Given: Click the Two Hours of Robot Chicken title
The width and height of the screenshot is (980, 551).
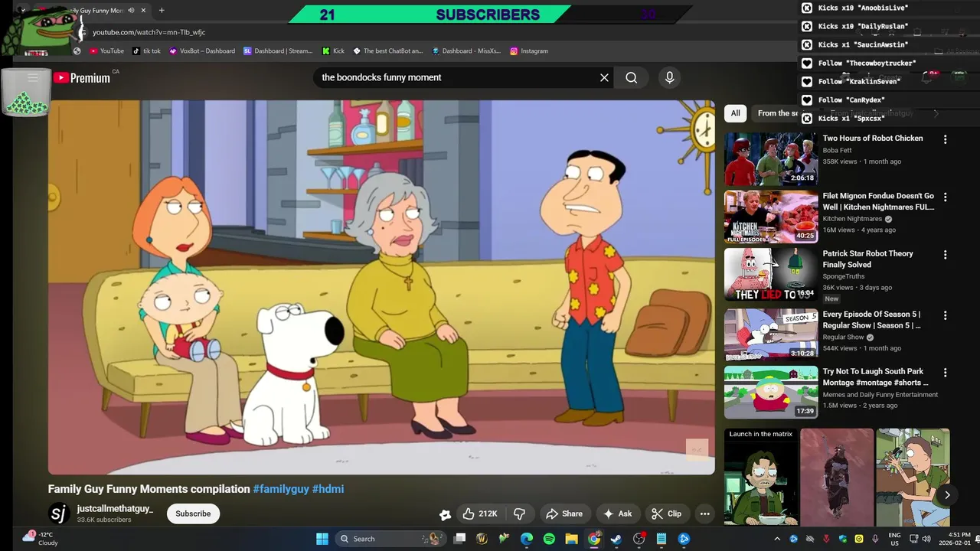Looking at the screenshot, I should (x=873, y=139).
